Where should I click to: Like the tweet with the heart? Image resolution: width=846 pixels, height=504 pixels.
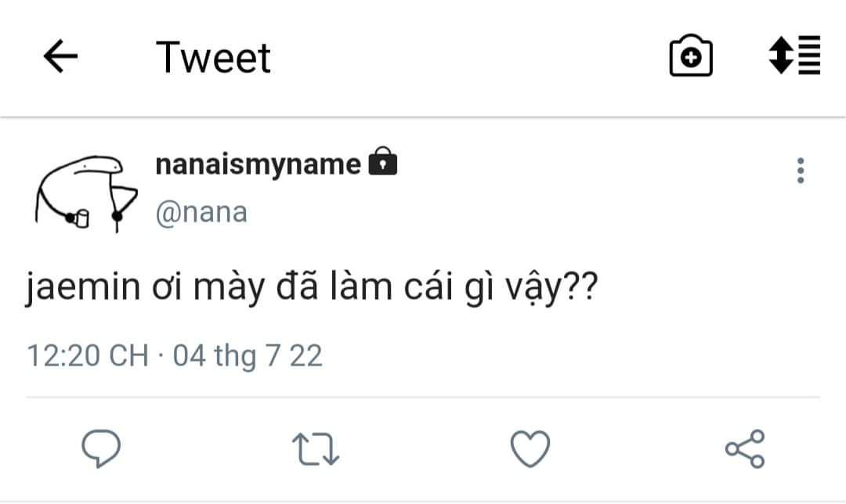point(530,449)
